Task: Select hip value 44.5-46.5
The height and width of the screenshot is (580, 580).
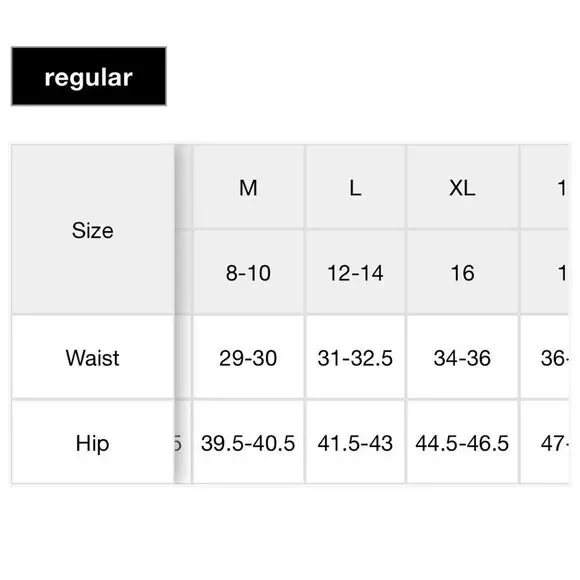Action: [x=462, y=442]
